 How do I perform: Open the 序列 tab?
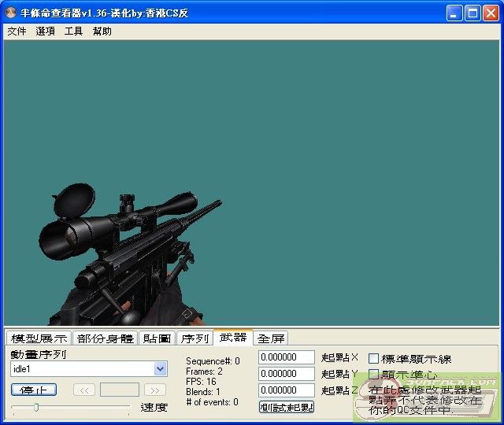(x=195, y=338)
